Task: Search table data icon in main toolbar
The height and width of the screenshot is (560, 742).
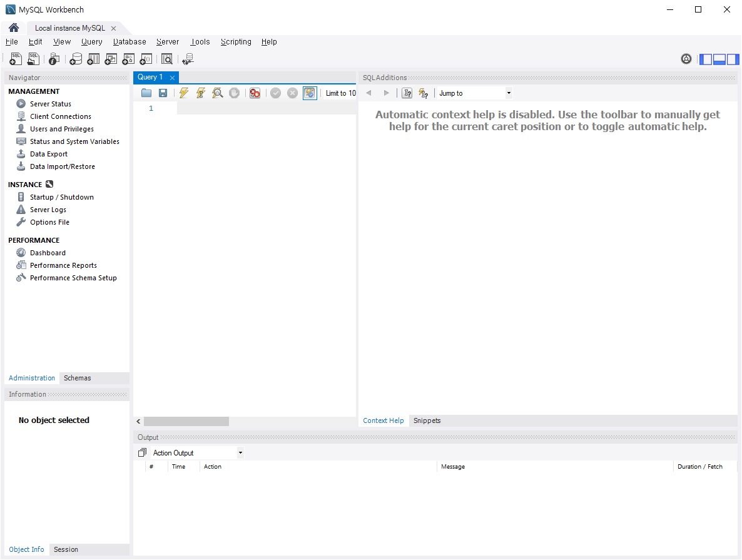Action: [166, 59]
